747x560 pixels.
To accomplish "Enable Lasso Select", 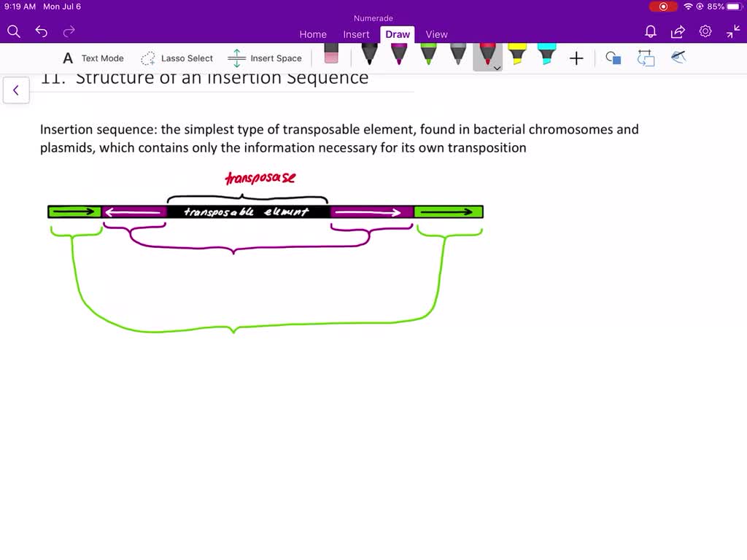I will pyautogui.click(x=177, y=58).
